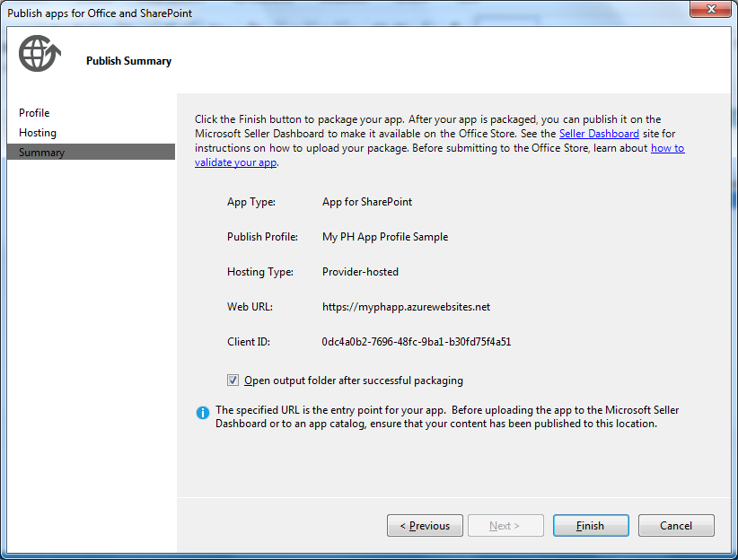Click the Previous button
Image resolution: width=738 pixels, height=560 pixels.
point(425,525)
